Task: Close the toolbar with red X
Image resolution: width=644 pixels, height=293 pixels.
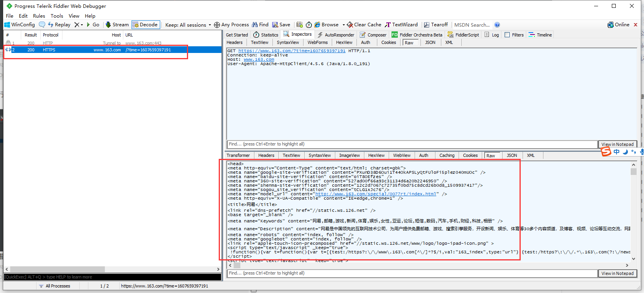Action: 635,25
